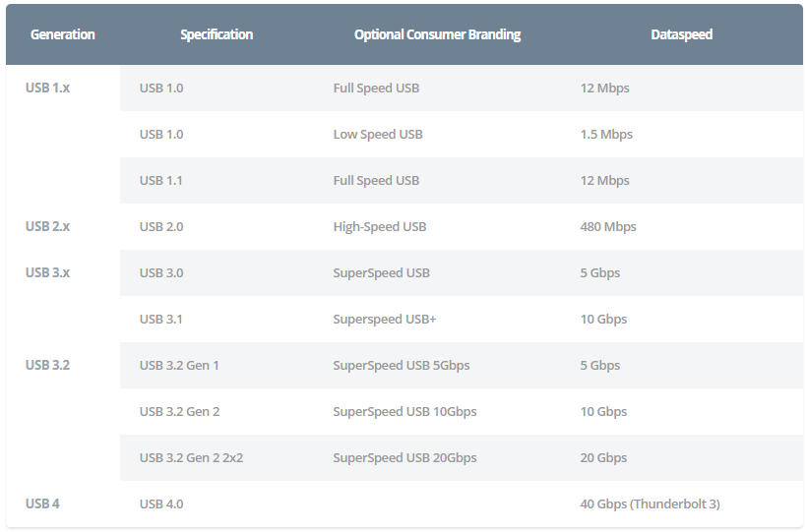This screenshot has width=807, height=532.
Task: Select the USB 2.0 specification cell
Action: [x=161, y=227]
